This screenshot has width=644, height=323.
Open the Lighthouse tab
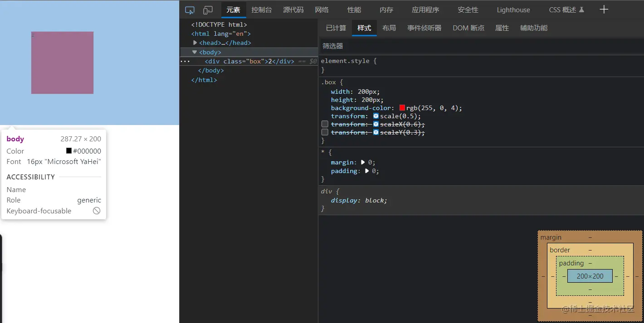[513, 10]
